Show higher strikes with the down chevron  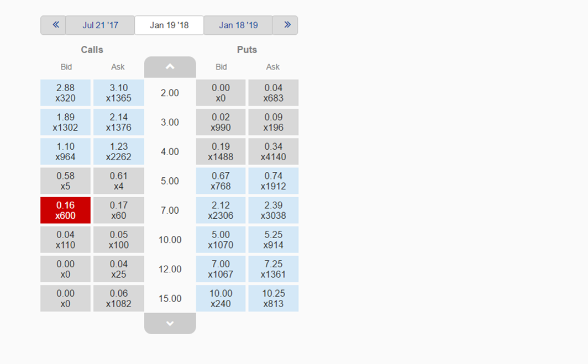coord(170,323)
